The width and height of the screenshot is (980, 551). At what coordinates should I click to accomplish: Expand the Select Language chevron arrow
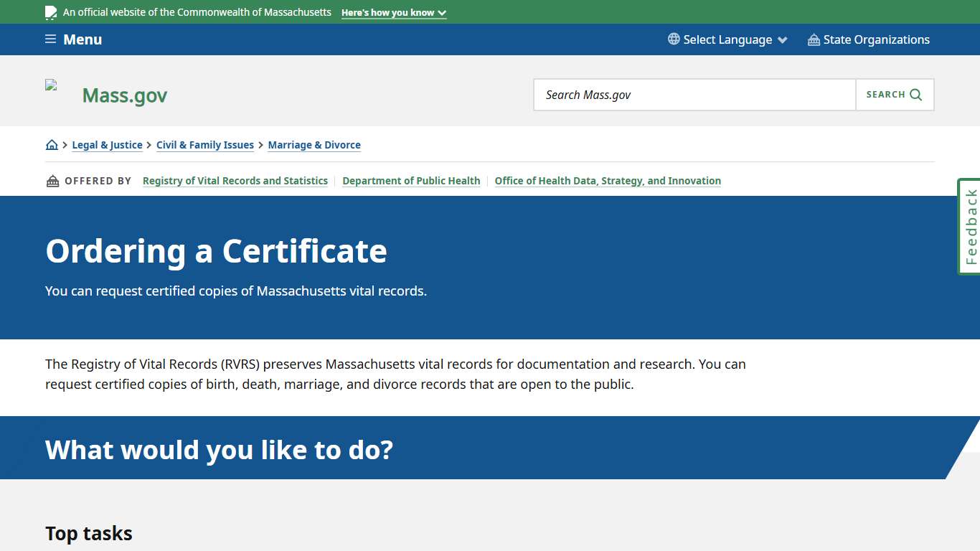point(782,39)
